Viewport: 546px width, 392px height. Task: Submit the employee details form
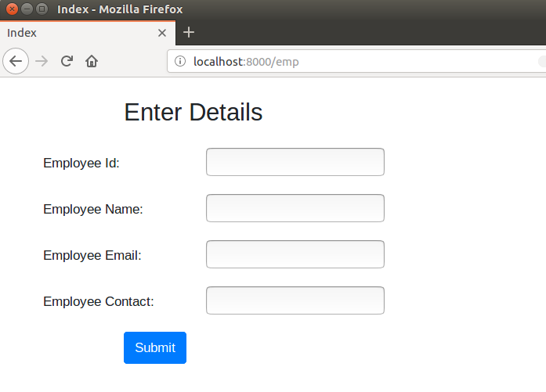155,347
